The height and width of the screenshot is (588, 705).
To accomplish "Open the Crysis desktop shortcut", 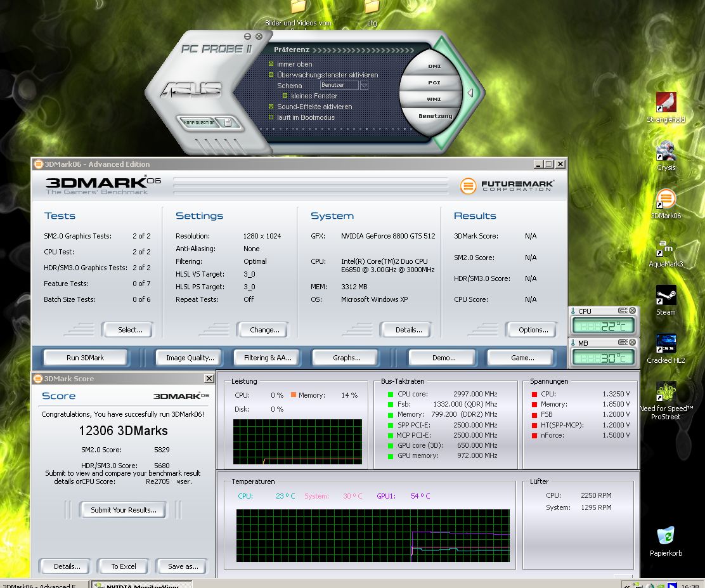I will click(x=666, y=155).
